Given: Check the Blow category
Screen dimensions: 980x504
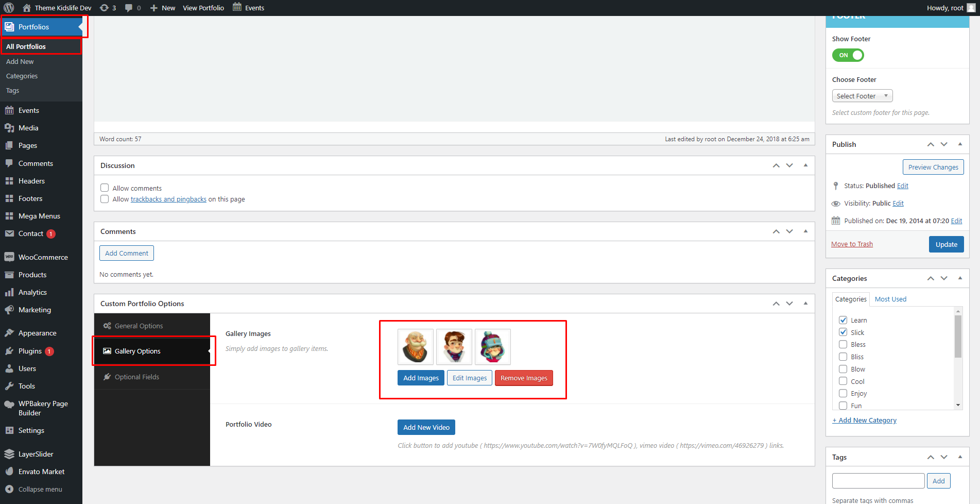Looking at the screenshot, I should 843,369.
